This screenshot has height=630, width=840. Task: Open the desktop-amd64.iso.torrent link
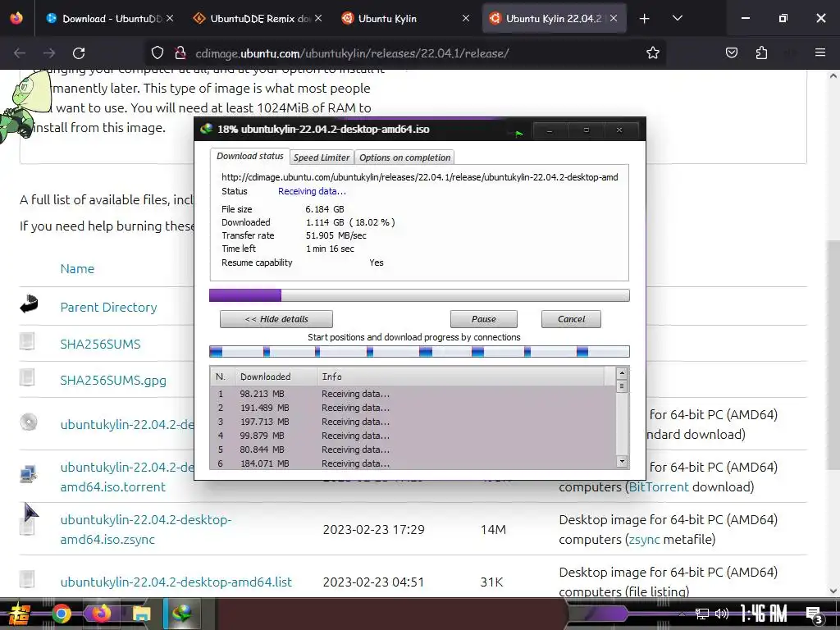click(127, 477)
